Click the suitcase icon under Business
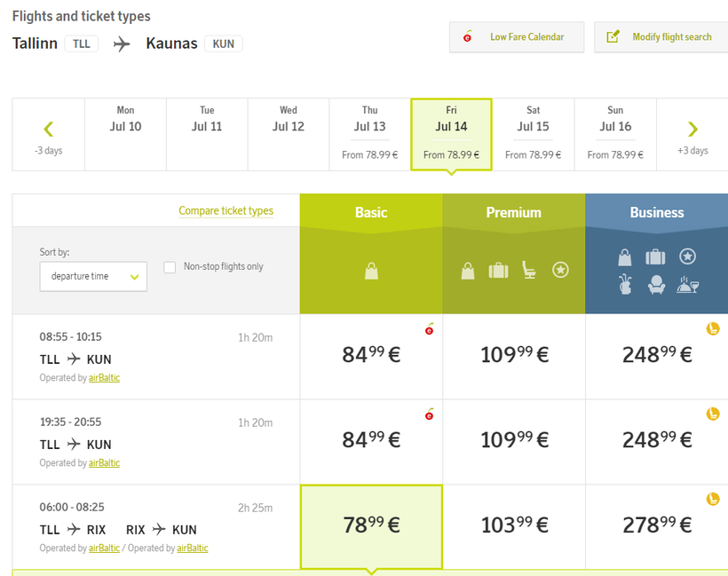This screenshot has width=728, height=576. [655, 256]
